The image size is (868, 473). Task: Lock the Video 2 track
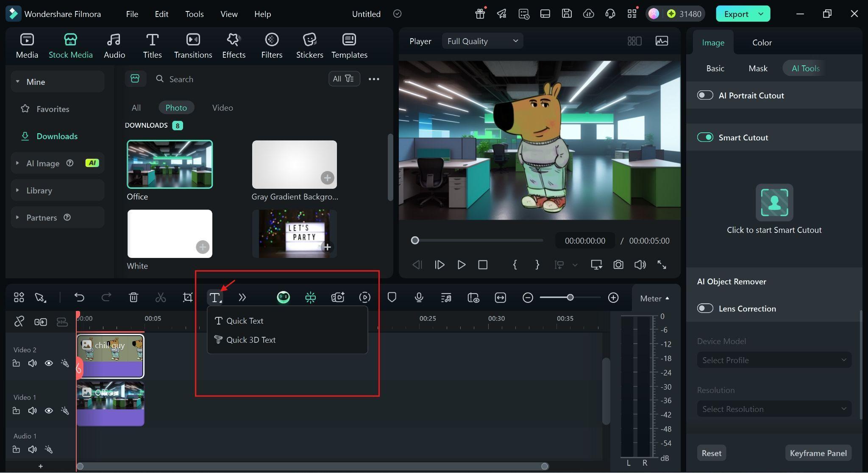click(16, 363)
